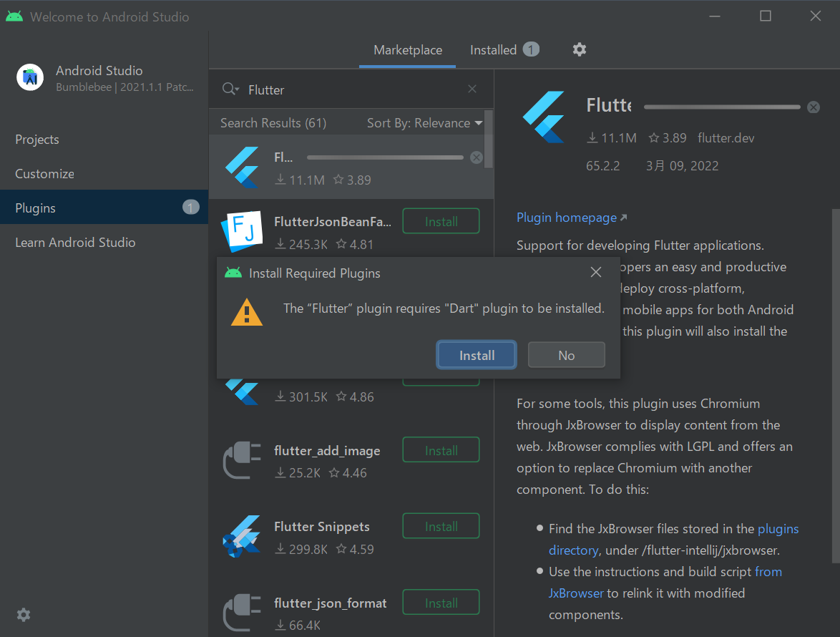Cancel the Flutter download in the results list
The width and height of the screenshot is (840, 637).
tap(477, 157)
